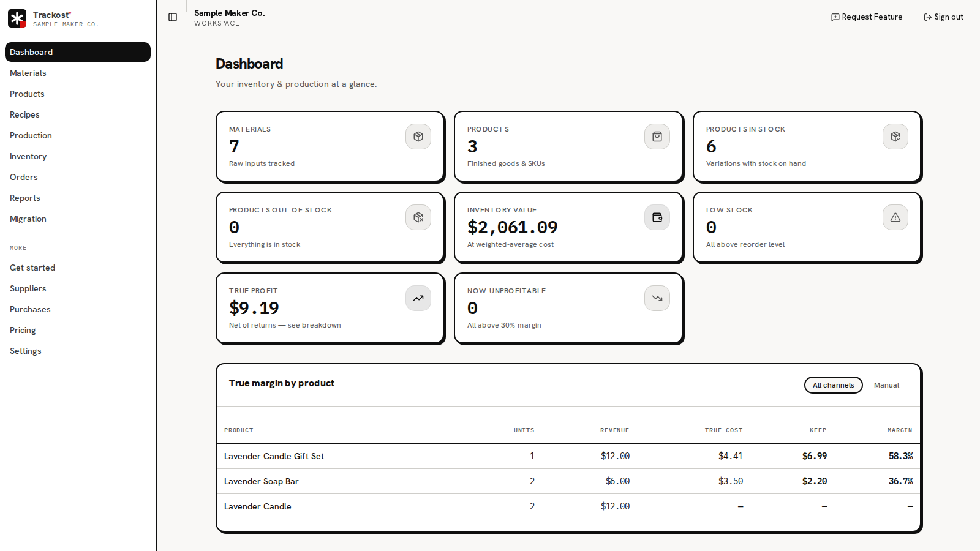Click the True Profit trending-up icon
Viewport: 980px width, 551px height.
pyautogui.click(x=418, y=298)
